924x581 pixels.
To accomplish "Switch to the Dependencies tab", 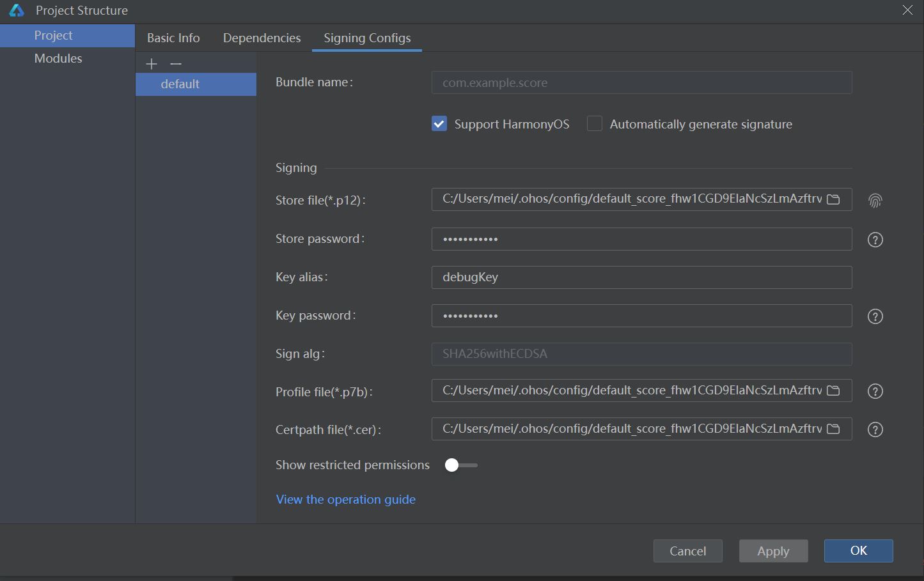I will (262, 38).
